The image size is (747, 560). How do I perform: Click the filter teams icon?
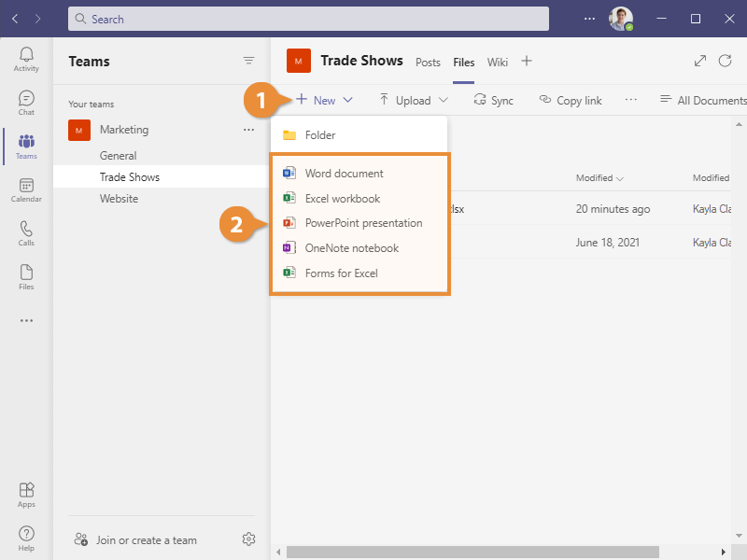coord(248,61)
